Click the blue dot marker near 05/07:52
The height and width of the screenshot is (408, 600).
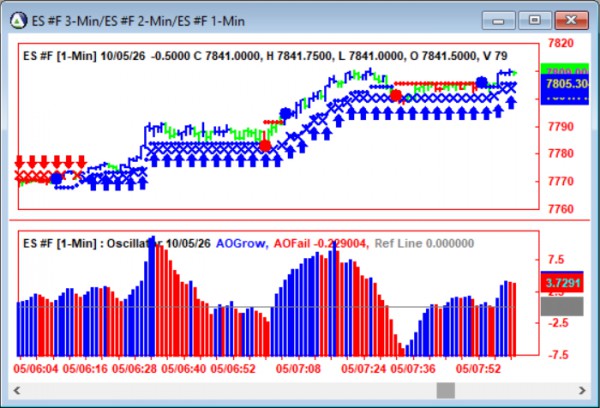pos(481,82)
